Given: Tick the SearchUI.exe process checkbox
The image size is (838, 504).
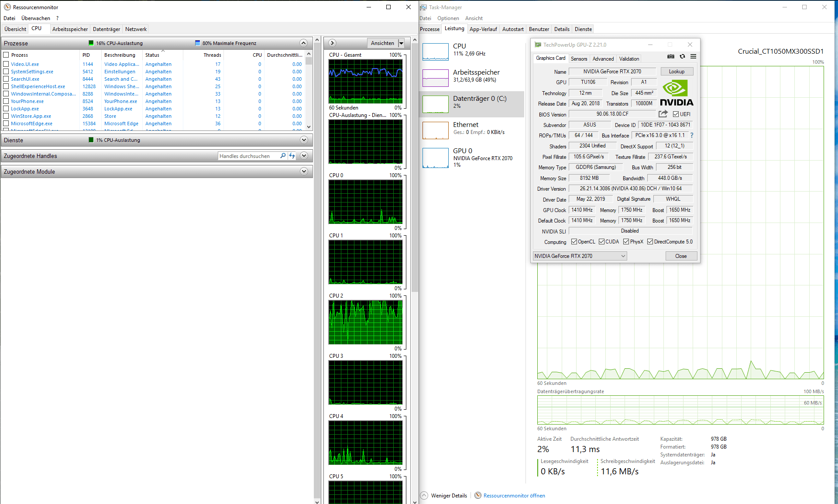Looking at the screenshot, I should click(6, 79).
